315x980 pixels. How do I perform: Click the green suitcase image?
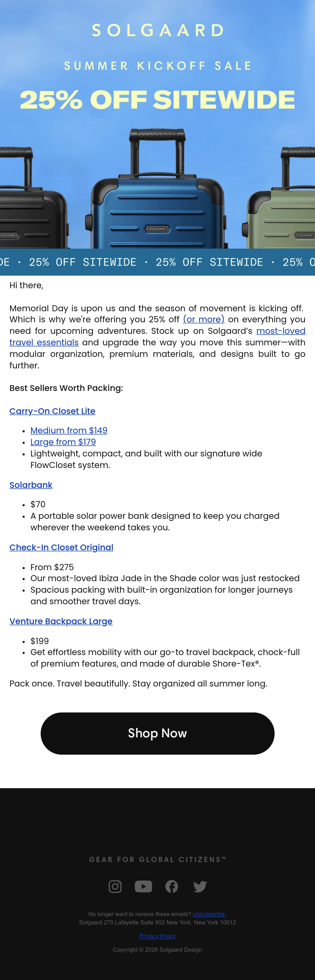[x=282, y=202]
